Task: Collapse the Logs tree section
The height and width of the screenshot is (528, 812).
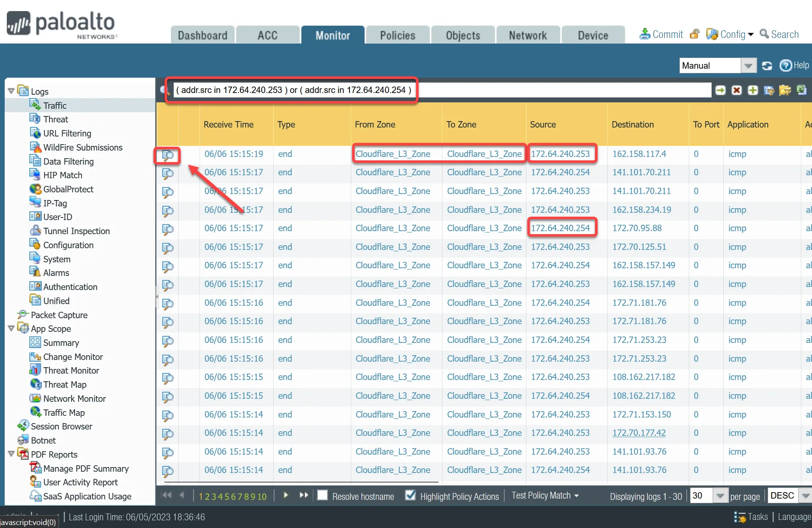Action: point(10,90)
